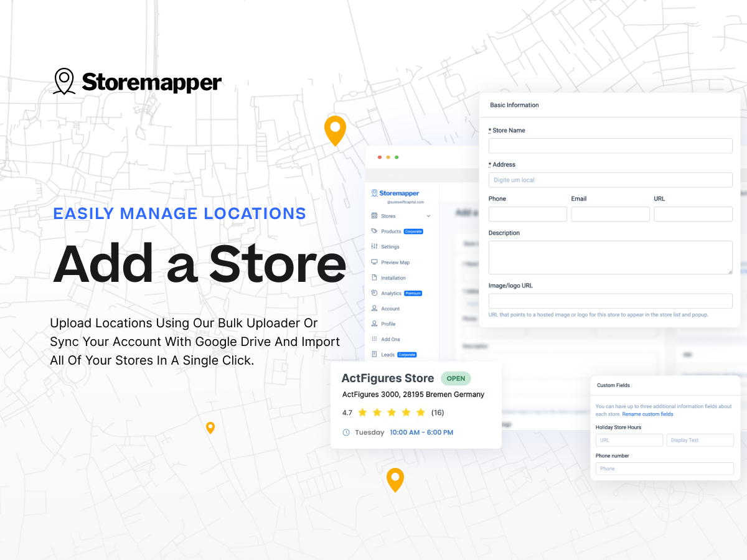Click the ActFigures Store title
The height and width of the screenshot is (560, 747).
point(388,378)
